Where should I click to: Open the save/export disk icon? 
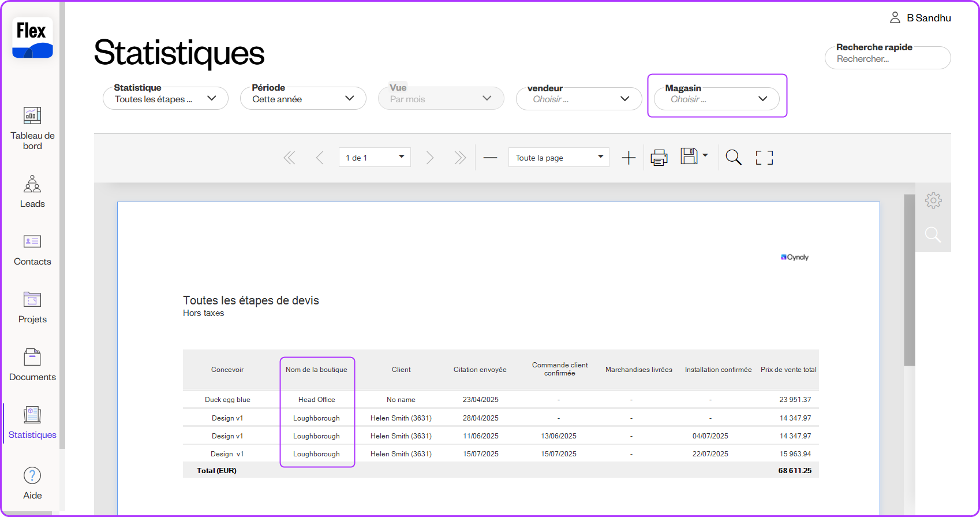click(689, 157)
